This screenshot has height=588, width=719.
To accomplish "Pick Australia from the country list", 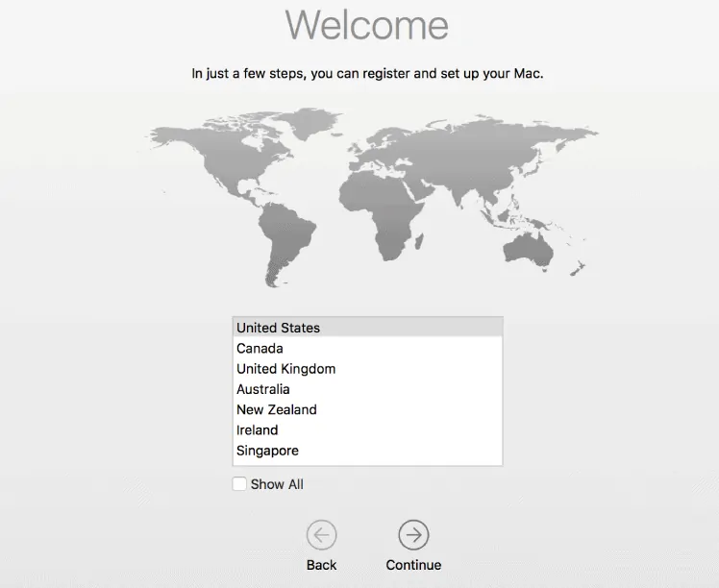I will tap(262, 389).
